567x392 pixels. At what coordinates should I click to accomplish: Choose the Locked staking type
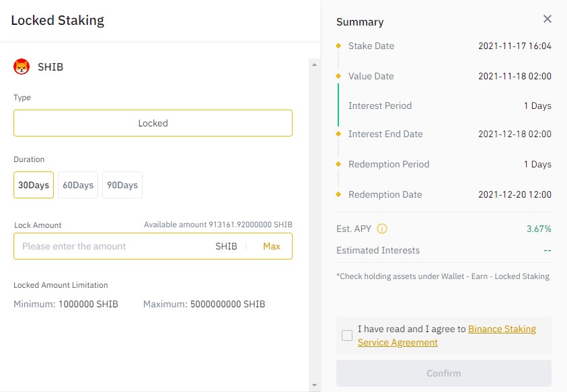tap(153, 123)
